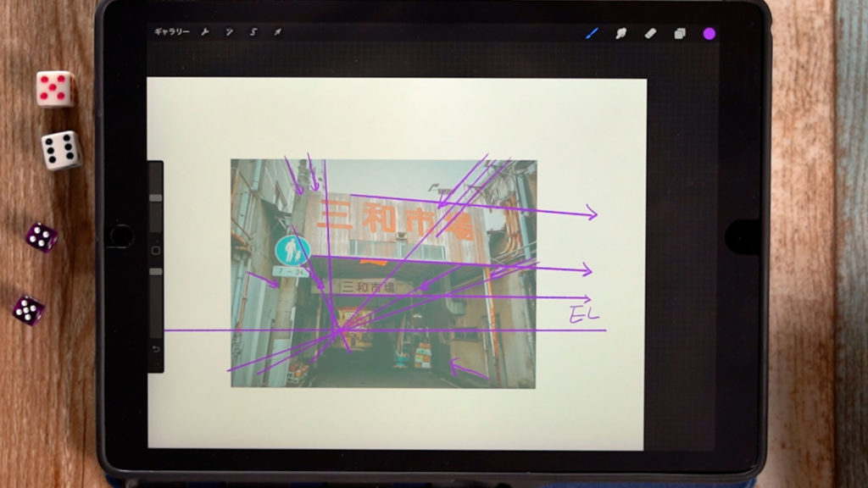Select the Eraser tool
This screenshot has width=868, height=488.
(x=650, y=33)
